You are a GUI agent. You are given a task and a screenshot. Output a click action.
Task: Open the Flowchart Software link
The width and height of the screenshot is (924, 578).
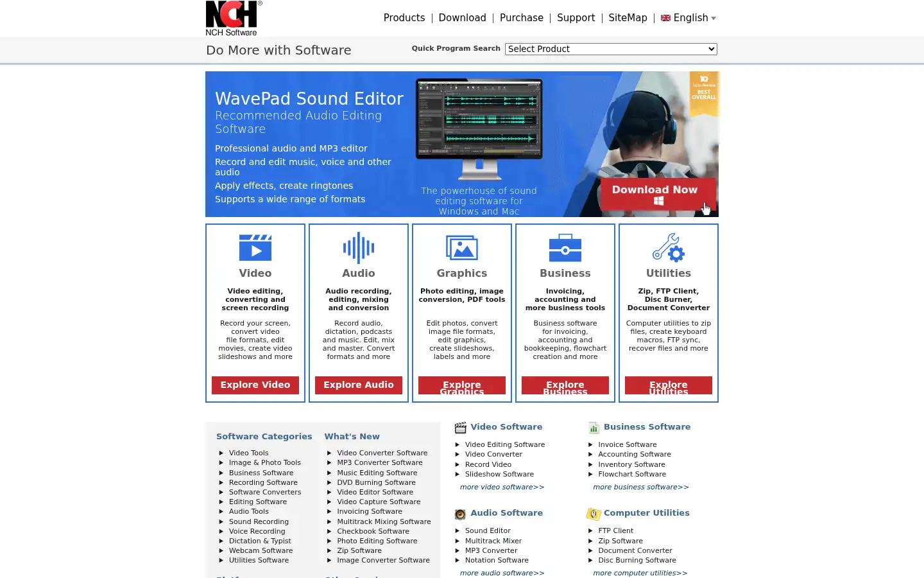[x=632, y=475]
